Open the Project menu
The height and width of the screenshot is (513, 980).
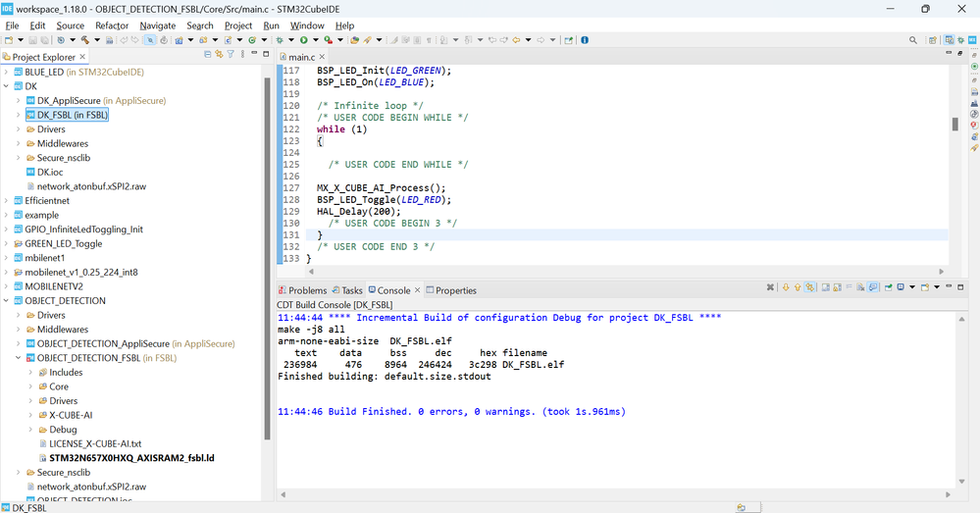(237, 26)
